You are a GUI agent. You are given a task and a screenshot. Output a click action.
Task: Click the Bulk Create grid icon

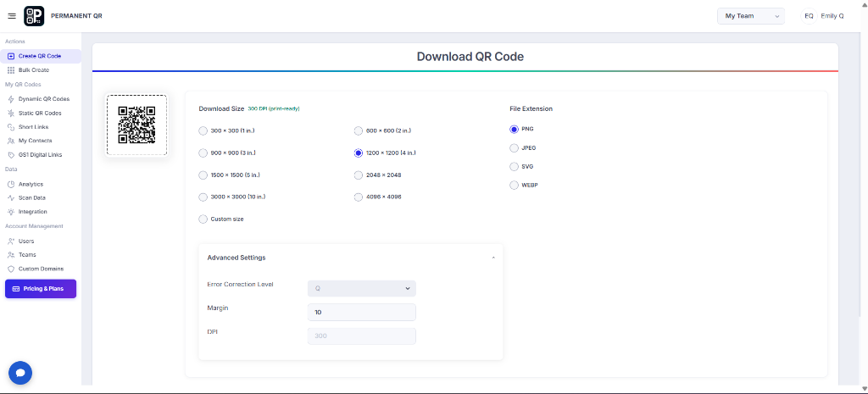(11, 70)
